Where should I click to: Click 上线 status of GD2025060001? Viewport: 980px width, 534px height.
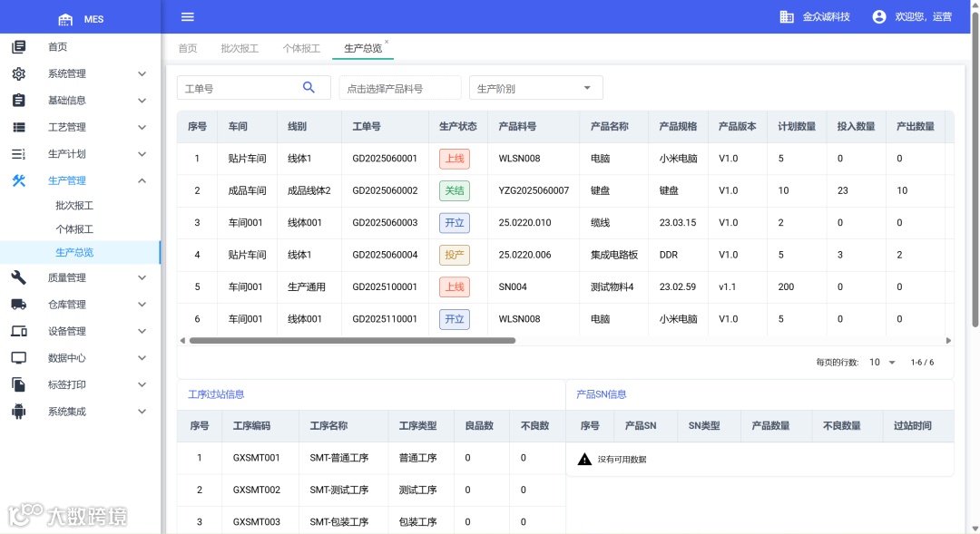pos(455,159)
